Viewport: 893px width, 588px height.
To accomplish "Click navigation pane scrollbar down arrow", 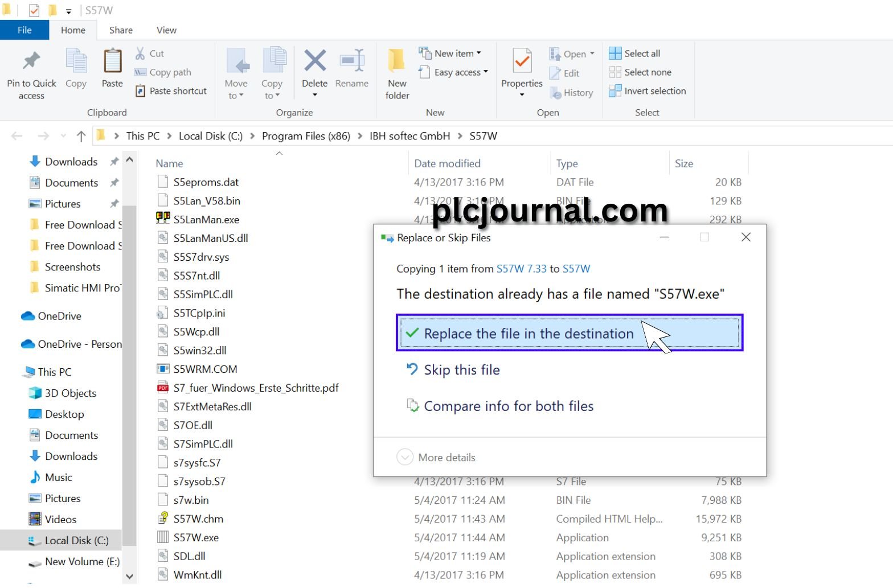I will click(130, 576).
